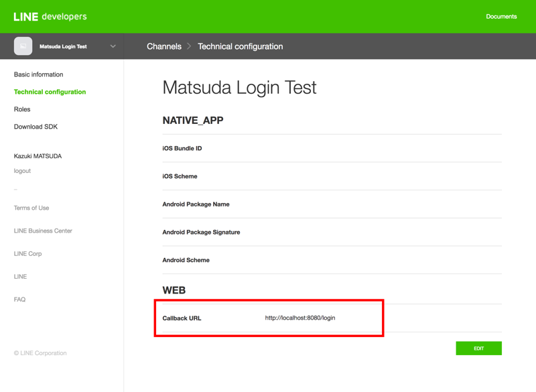This screenshot has width=536, height=392.
Task: Click the Matsuda Login Test channel thumbnail icon
Action: [23, 46]
